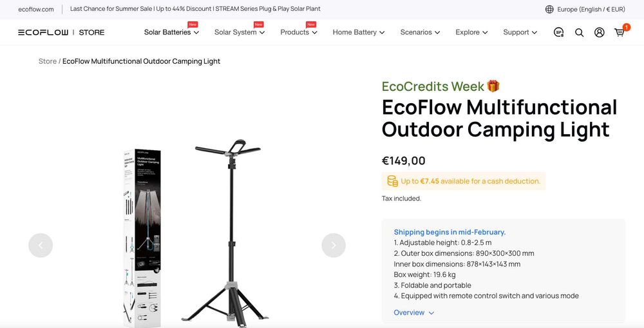Open the Support menu
Viewport: 644px width, 328px height.
pyautogui.click(x=520, y=32)
